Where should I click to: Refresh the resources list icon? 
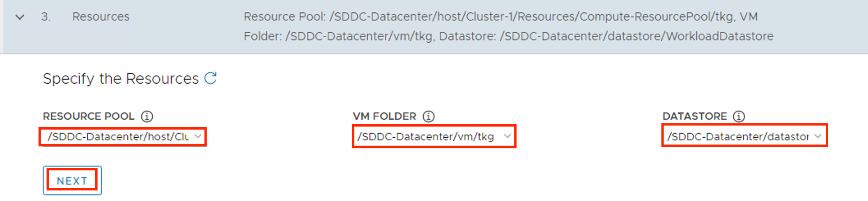[x=211, y=78]
